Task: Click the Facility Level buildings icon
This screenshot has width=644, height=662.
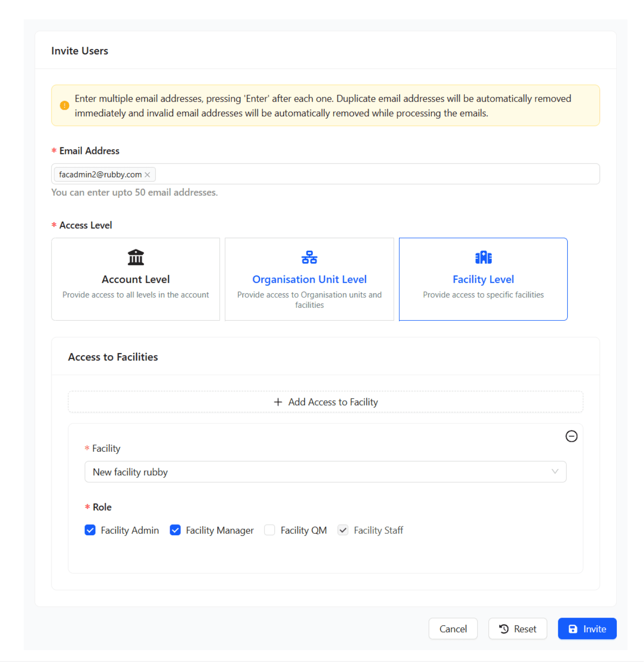Action: click(483, 257)
